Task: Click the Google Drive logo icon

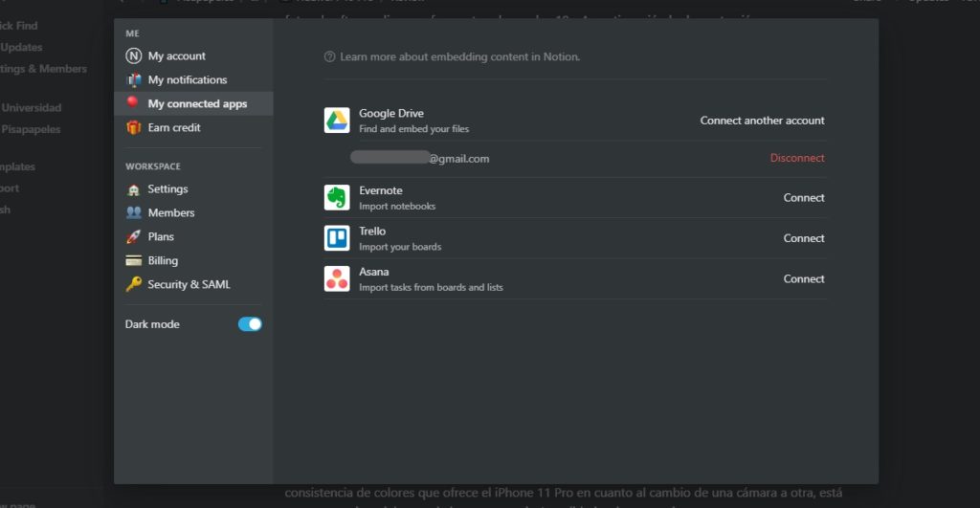Action: (x=337, y=121)
